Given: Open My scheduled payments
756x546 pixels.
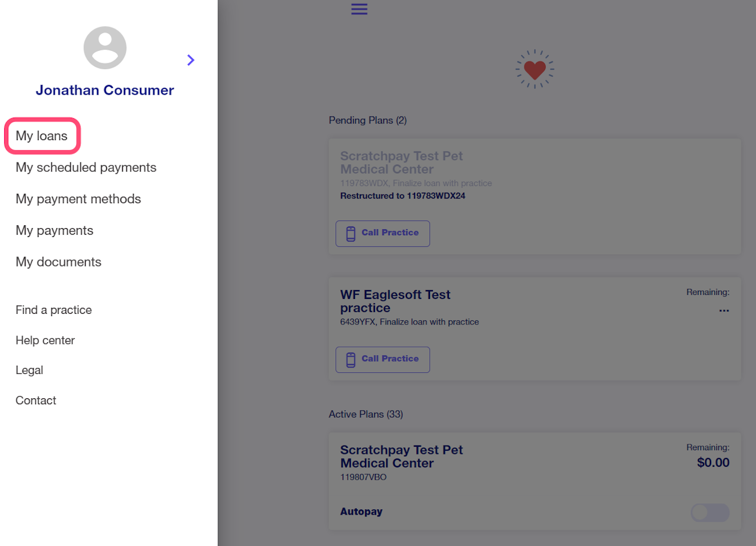Looking at the screenshot, I should point(86,167).
